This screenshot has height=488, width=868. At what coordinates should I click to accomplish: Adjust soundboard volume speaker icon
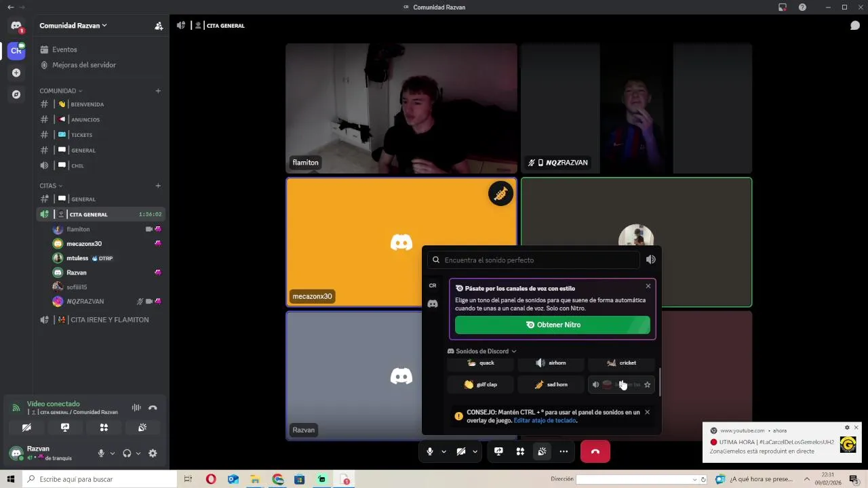tap(651, 260)
